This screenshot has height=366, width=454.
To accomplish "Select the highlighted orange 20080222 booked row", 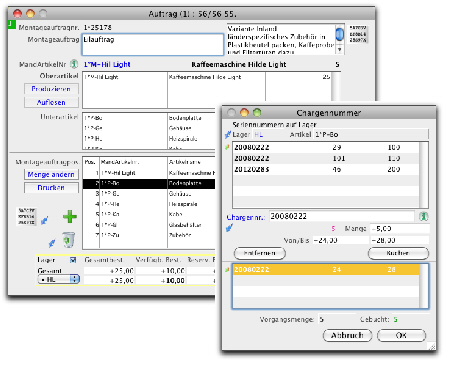I will 326,269.
